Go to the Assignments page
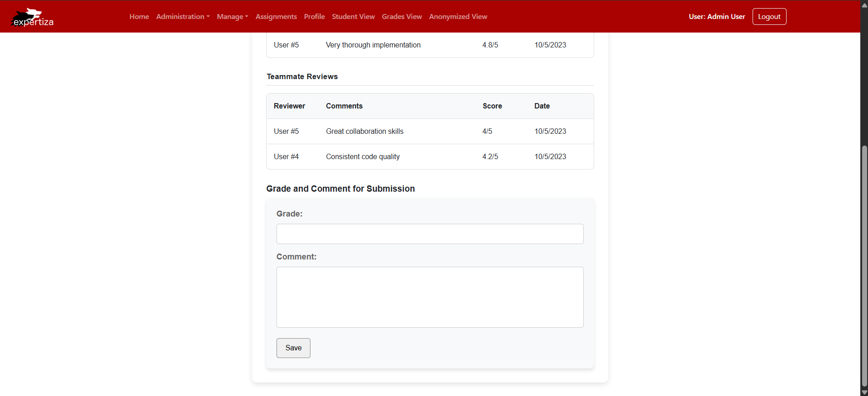The height and width of the screenshot is (396, 868). point(276,17)
